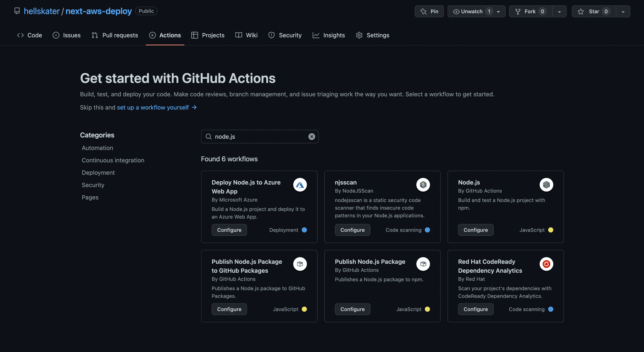
Task: Click the Red Hat logo on the CodeReady Dependency Analytics card
Action: (x=546, y=264)
